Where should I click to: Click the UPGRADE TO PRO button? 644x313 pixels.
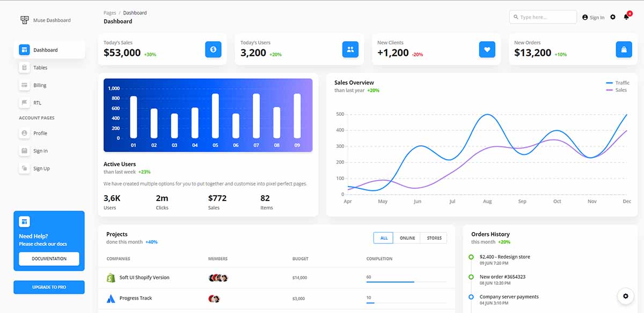[49, 287]
